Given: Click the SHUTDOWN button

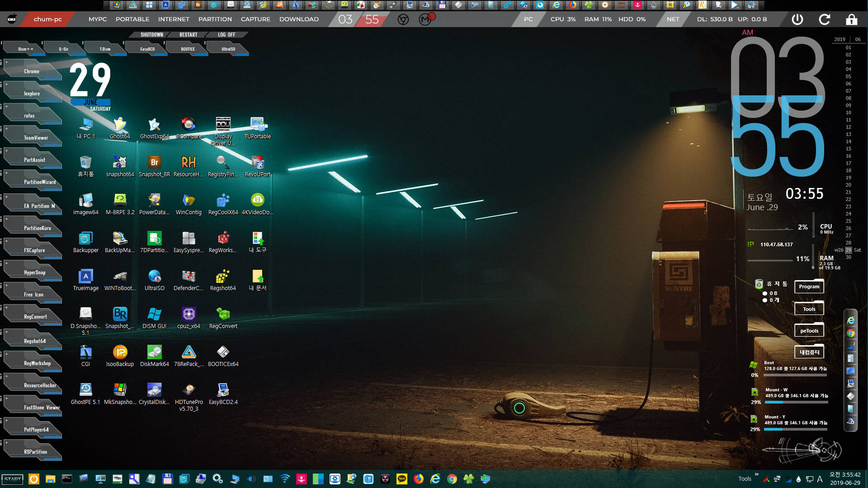Looking at the screenshot, I should (x=151, y=35).
